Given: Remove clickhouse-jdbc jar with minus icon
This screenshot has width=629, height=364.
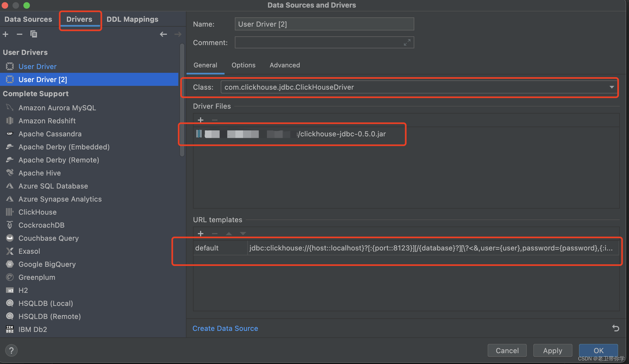Looking at the screenshot, I should tap(214, 120).
